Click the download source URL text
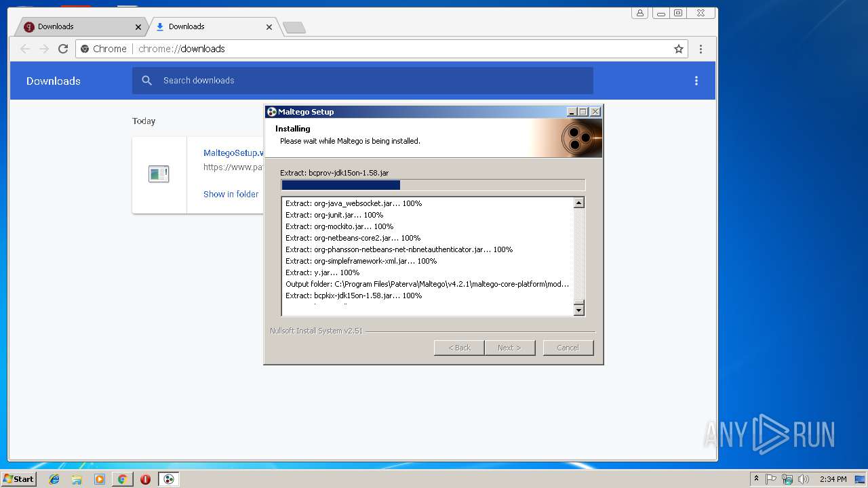This screenshot has height=488, width=868. pos(233,167)
